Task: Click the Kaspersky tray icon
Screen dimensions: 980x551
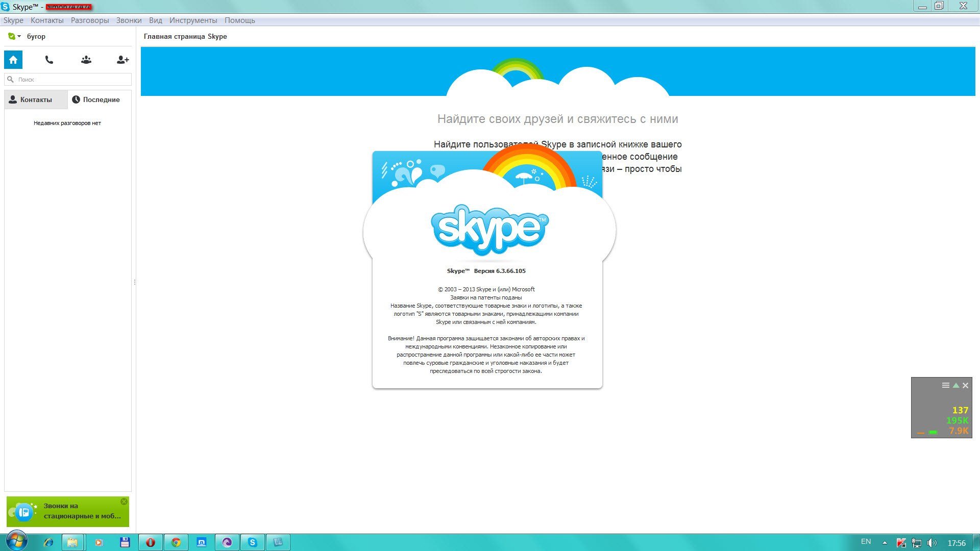Action: pos(901,543)
